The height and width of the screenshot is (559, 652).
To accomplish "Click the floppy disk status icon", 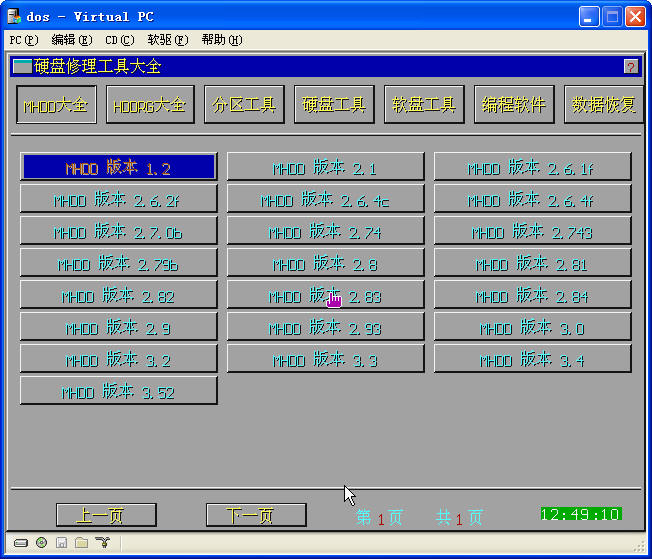I will click(62, 543).
